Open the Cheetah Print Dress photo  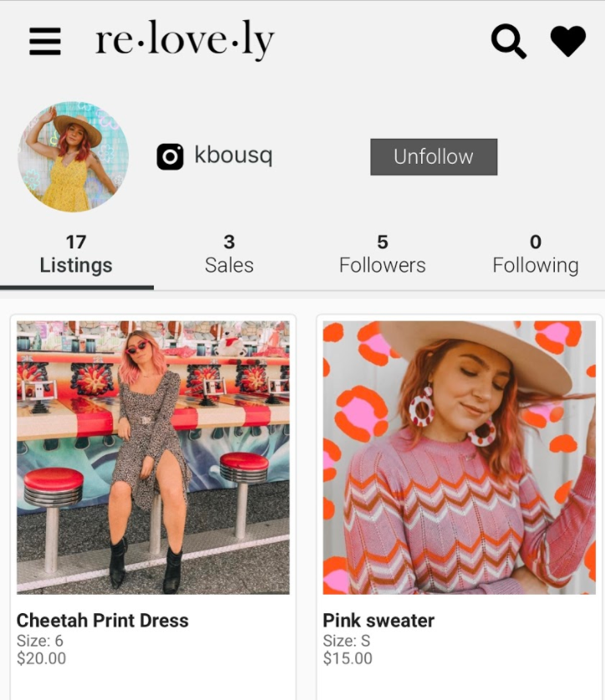(x=153, y=457)
